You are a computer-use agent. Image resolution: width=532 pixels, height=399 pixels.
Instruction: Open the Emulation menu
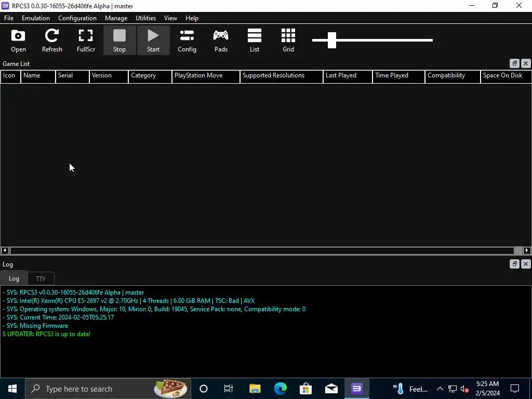pyautogui.click(x=36, y=18)
